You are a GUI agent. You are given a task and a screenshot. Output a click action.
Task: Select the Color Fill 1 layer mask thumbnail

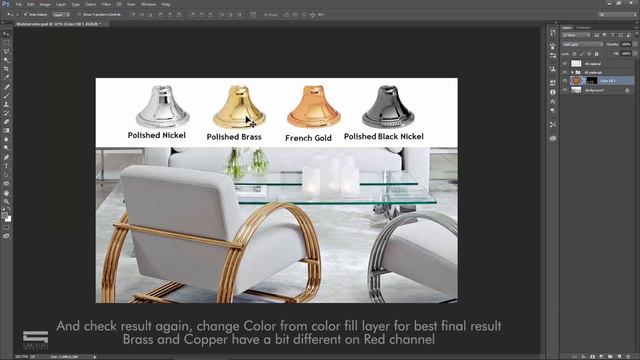592,80
